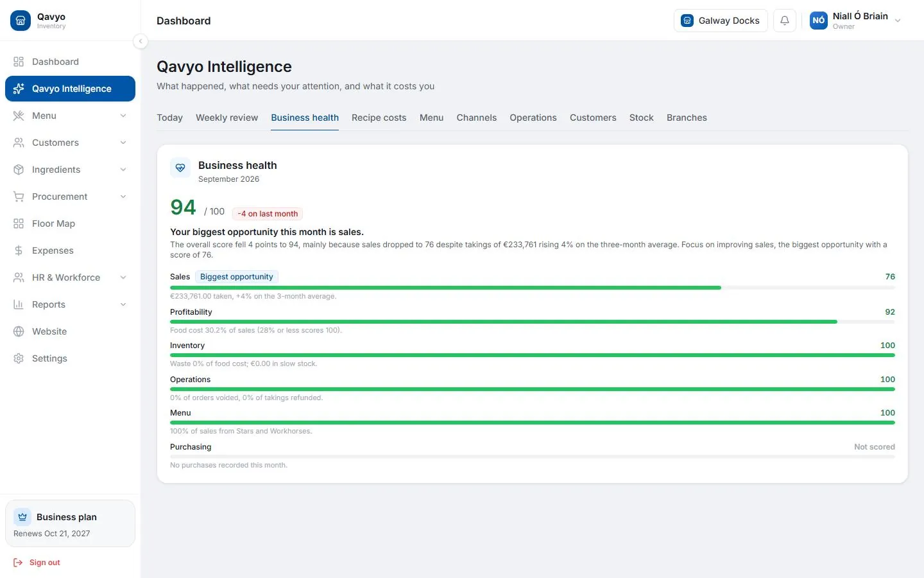This screenshot has width=924, height=578.
Task: Expand the Procurement submenu chevron
Action: [123, 197]
